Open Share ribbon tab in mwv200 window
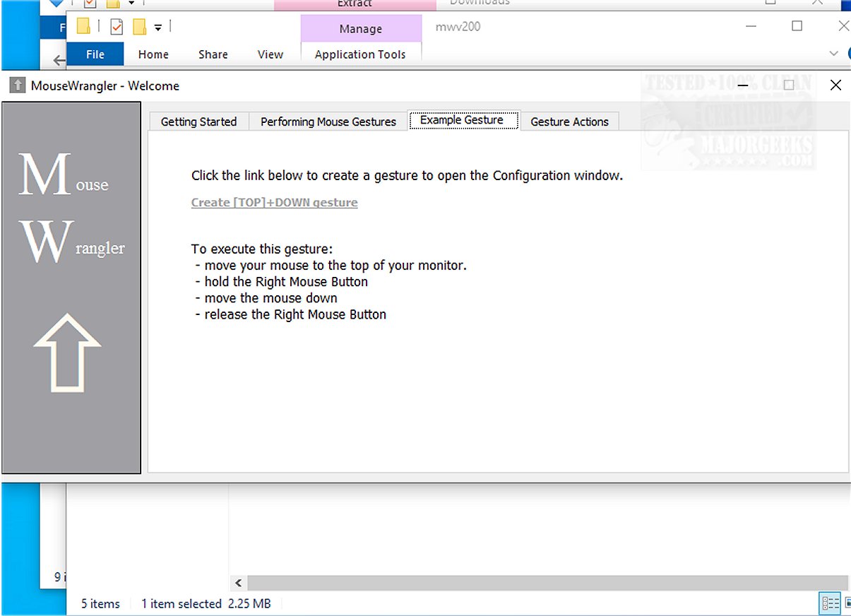 [213, 54]
